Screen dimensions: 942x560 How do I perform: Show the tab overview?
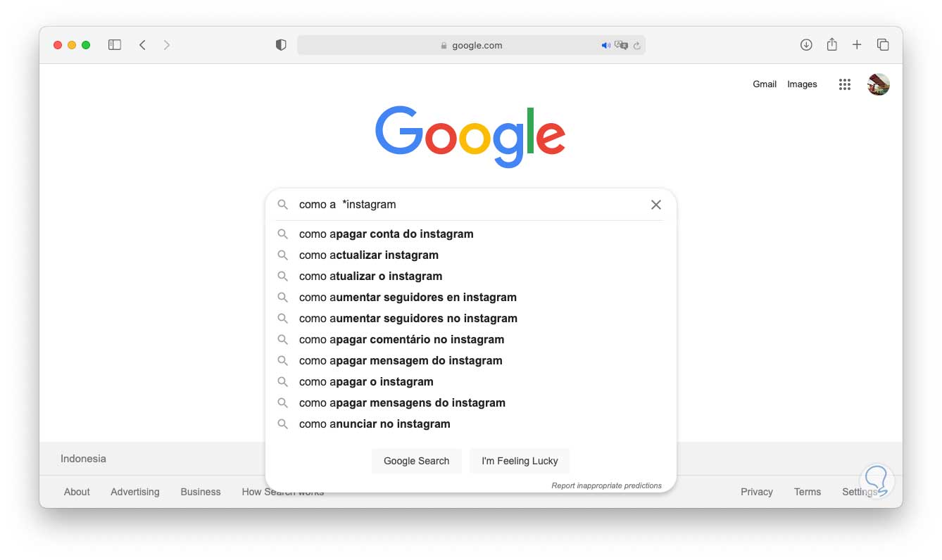883,45
